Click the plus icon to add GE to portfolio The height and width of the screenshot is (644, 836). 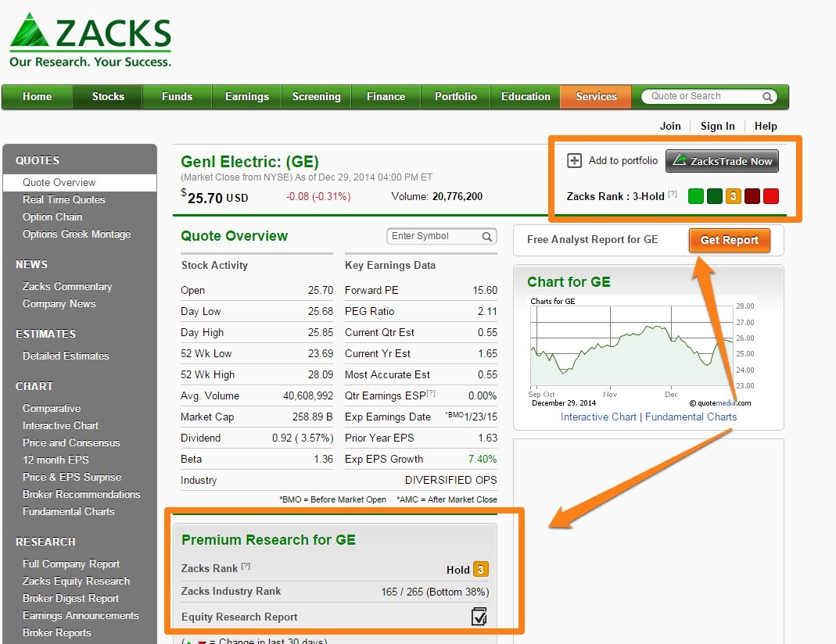tap(576, 161)
